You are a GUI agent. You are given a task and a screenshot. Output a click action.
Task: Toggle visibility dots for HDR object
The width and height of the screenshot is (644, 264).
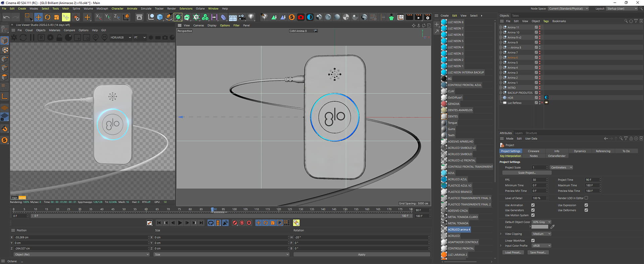[x=540, y=97]
